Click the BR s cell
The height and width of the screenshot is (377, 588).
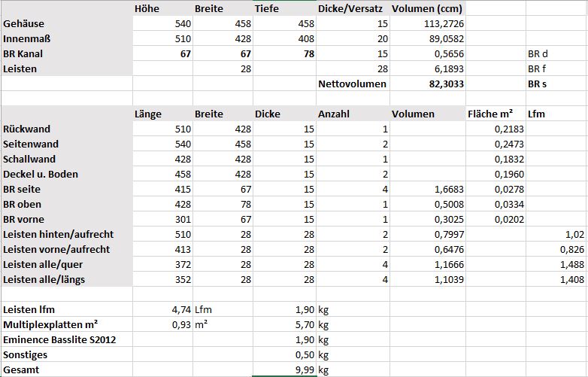point(557,84)
